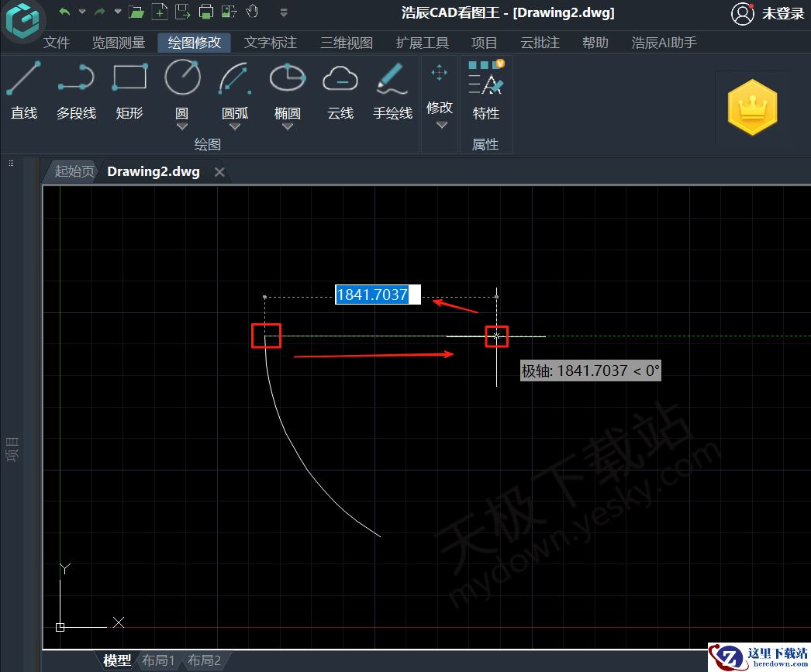Click the save-as icon
The width and height of the screenshot is (811, 672).
[182, 12]
